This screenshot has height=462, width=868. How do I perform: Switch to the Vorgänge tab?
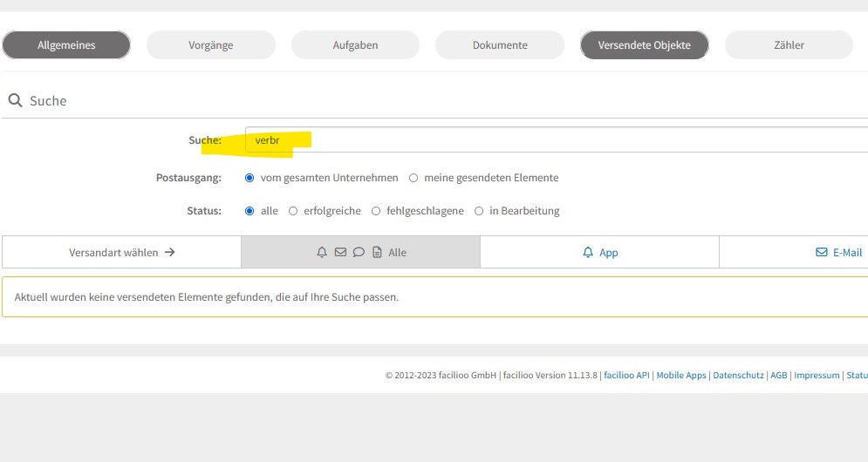coord(210,45)
